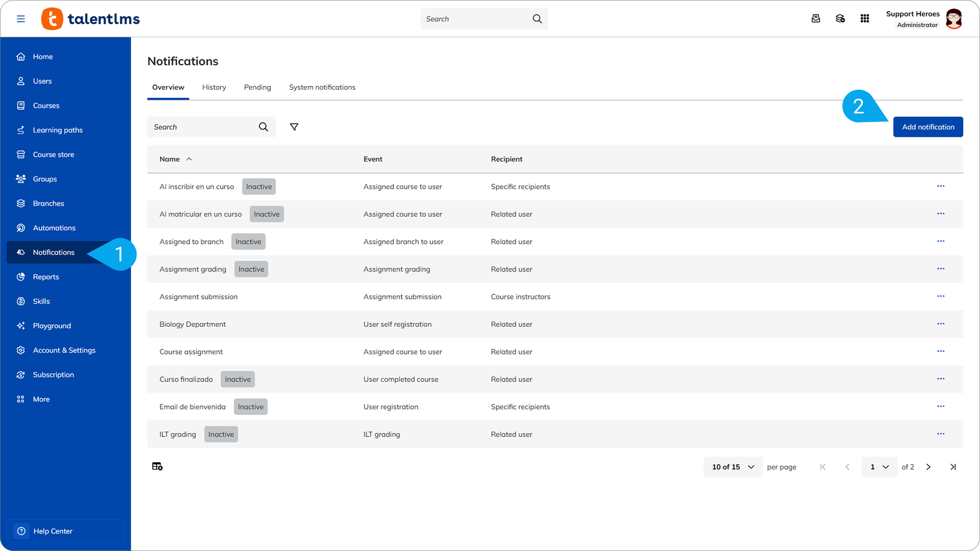980x551 pixels.
Task: Switch to the Pending tab
Action: [258, 87]
